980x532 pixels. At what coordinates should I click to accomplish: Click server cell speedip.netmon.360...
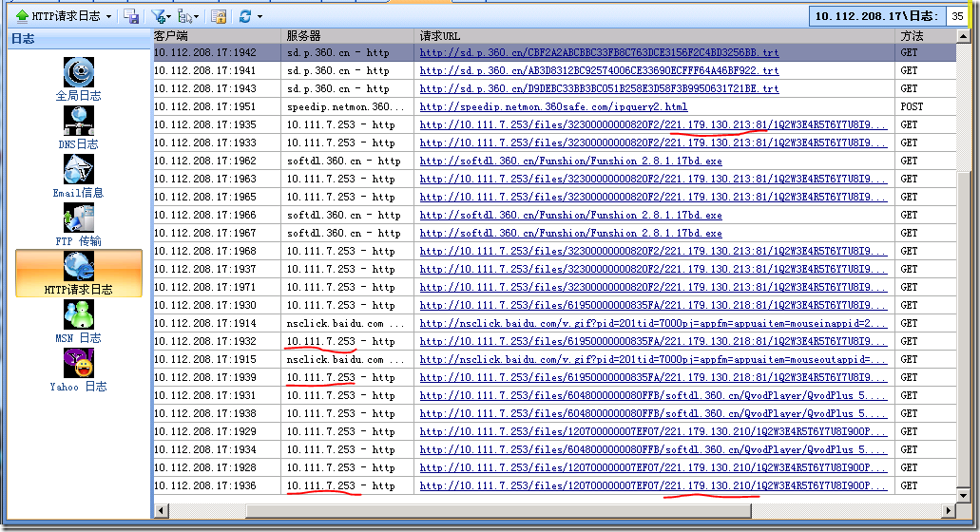(x=346, y=106)
